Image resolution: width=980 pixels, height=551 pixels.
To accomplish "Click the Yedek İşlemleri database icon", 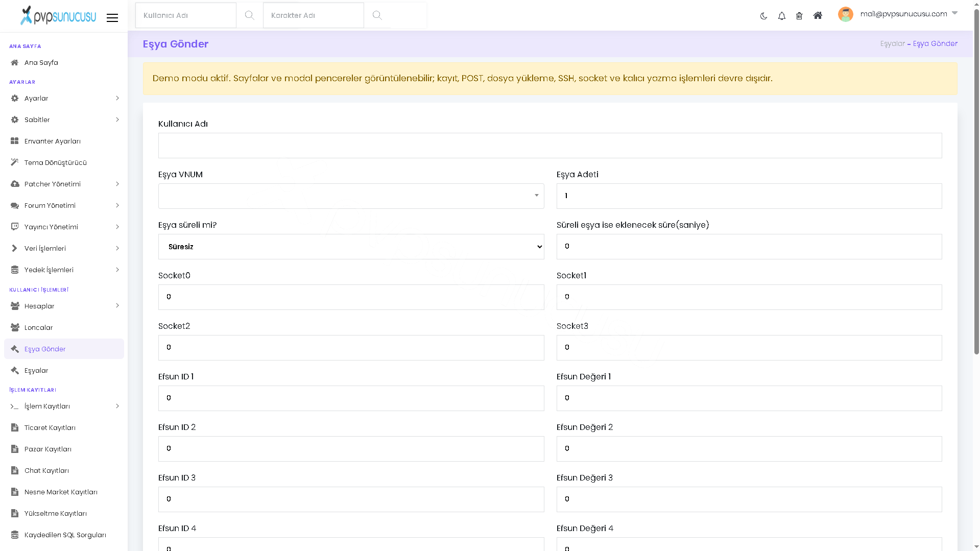I will click(x=15, y=270).
